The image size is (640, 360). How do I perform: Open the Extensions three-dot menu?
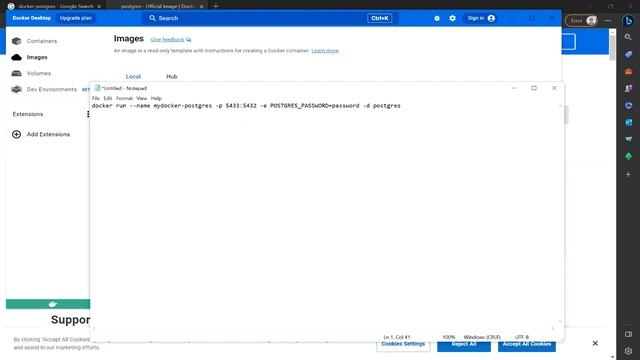click(88, 114)
